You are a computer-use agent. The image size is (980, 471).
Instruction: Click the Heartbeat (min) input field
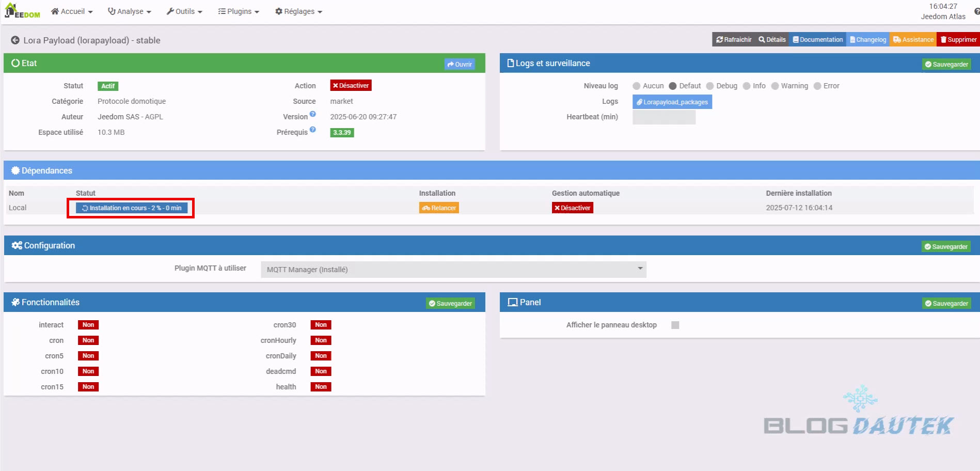click(663, 117)
